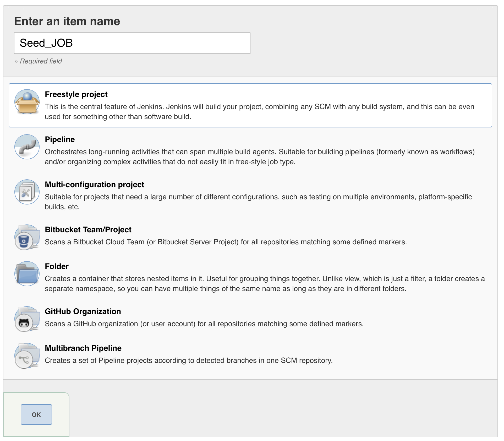Screen dimensions: 504x441
Task: Click the Freestyle project title label
Action: click(x=76, y=94)
